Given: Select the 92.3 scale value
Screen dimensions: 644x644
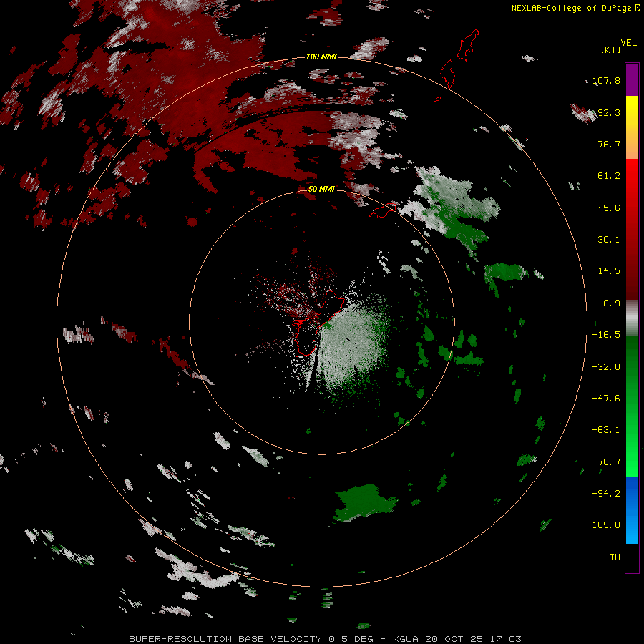Looking at the screenshot, I should pos(609,112).
